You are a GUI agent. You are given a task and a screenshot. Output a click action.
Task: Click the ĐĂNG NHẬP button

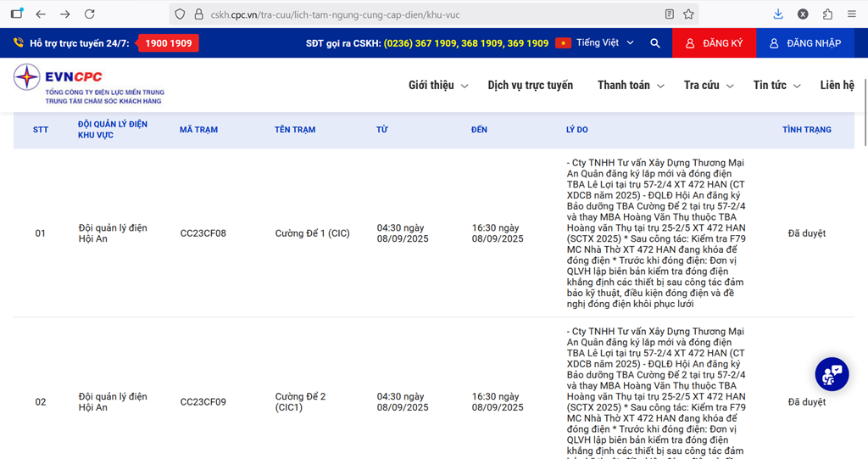pos(804,43)
